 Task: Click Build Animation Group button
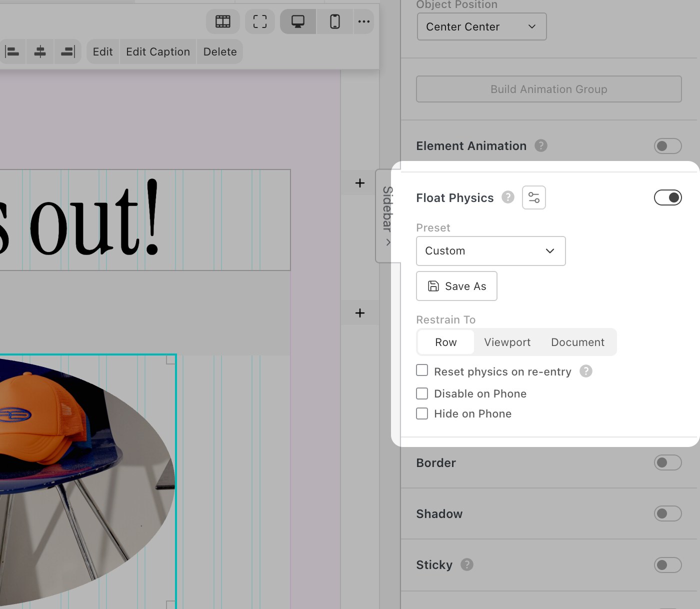tap(549, 89)
